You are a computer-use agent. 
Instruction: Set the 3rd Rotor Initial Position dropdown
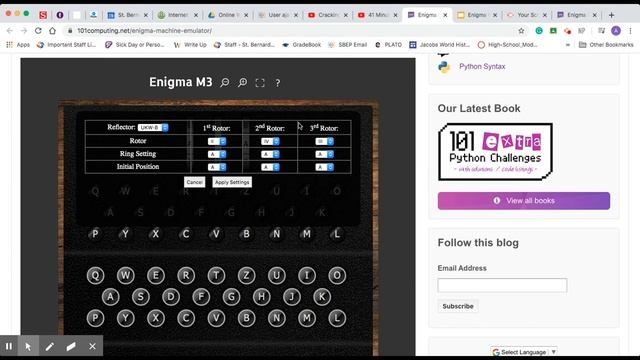(x=324, y=167)
